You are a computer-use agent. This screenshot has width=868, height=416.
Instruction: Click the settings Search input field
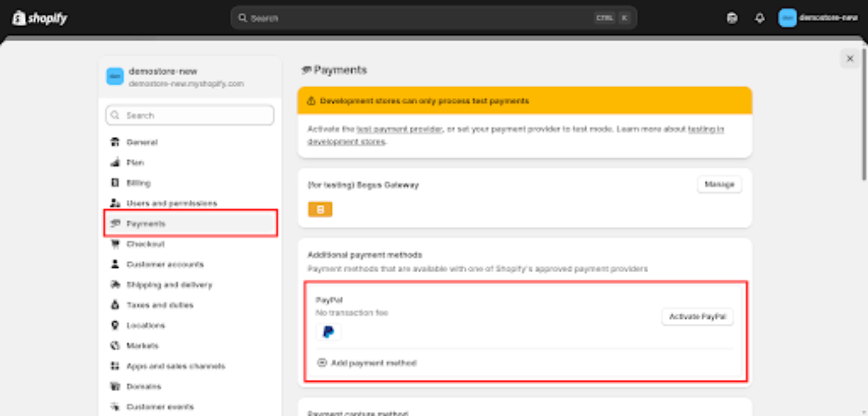coord(189,115)
